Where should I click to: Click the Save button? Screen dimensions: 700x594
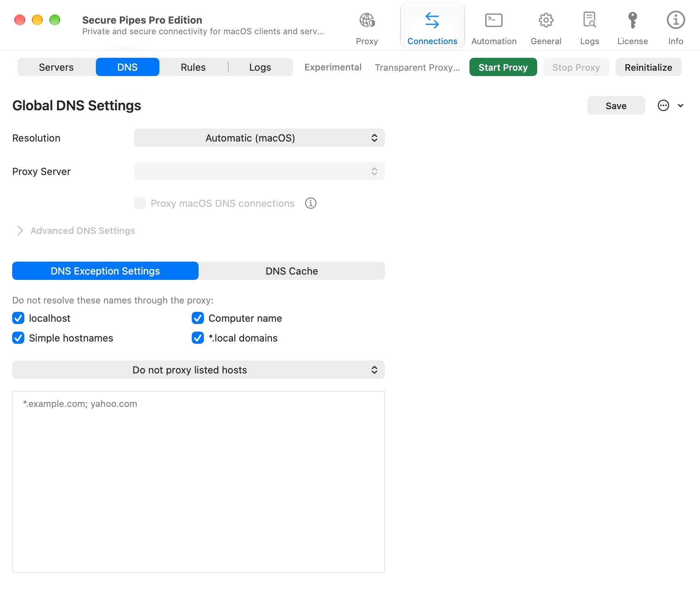point(616,105)
